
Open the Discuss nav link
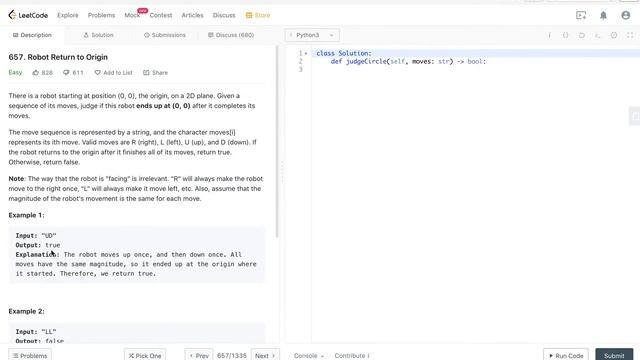224,15
